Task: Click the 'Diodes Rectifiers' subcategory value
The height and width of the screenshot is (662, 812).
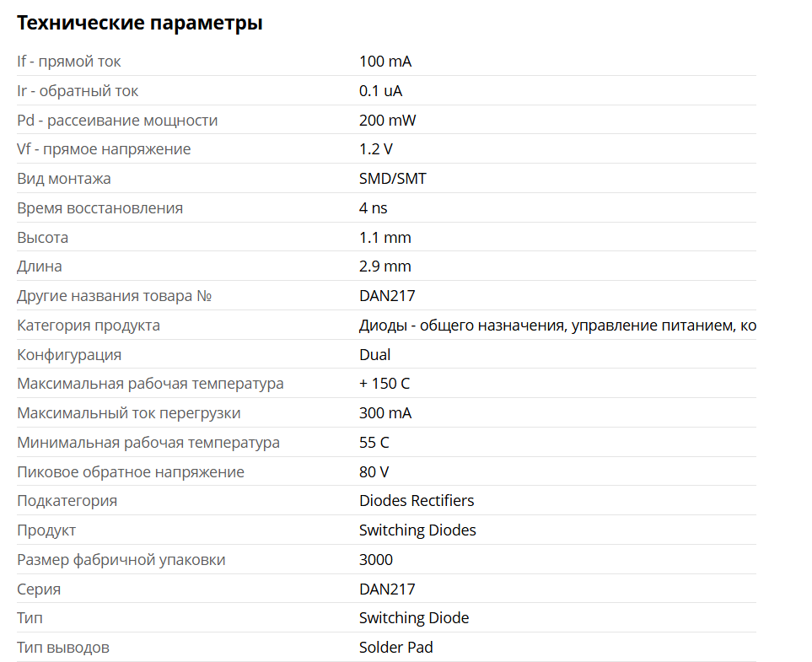Action: (417, 501)
